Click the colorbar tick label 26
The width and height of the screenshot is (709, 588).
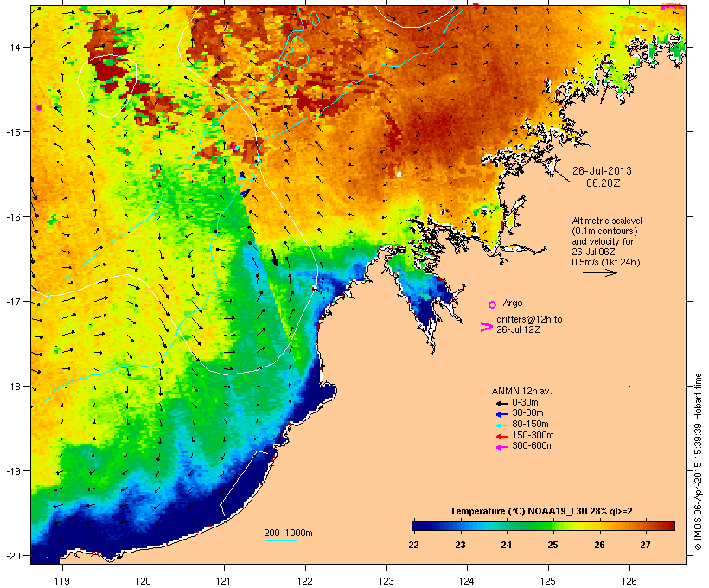point(599,545)
